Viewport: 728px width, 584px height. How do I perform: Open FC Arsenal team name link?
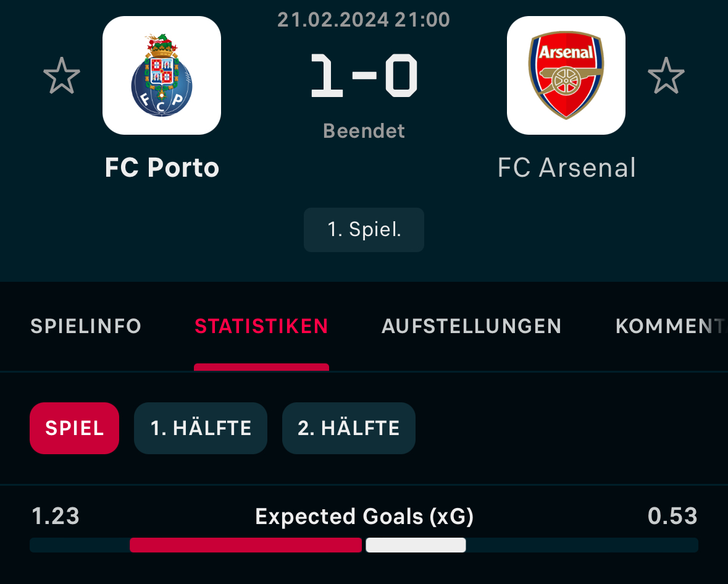click(x=566, y=167)
